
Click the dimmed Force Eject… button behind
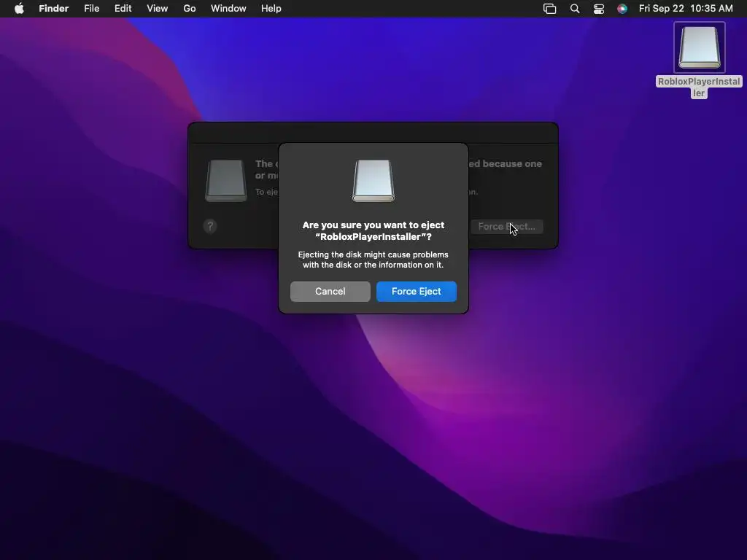507,227
